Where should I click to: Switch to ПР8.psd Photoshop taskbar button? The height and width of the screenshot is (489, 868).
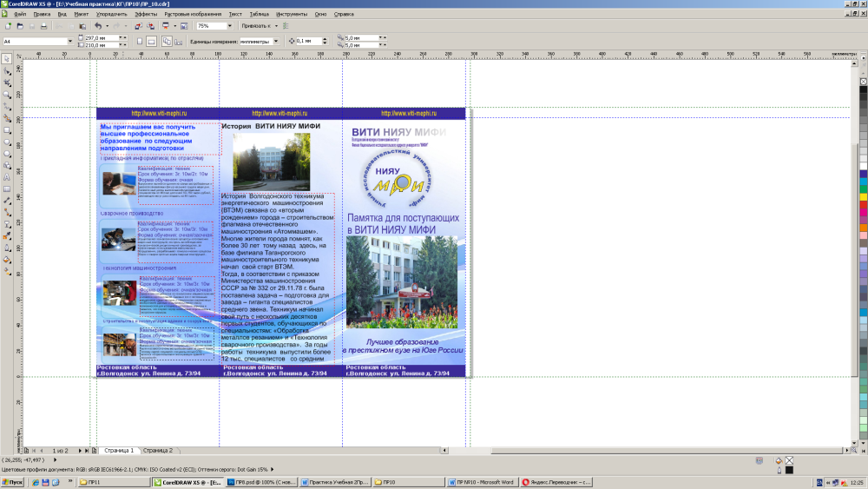[x=262, y=482]
